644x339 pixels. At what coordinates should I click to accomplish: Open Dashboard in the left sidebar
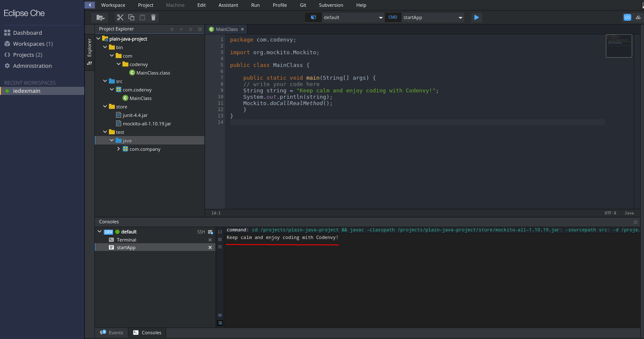point(27,33)
